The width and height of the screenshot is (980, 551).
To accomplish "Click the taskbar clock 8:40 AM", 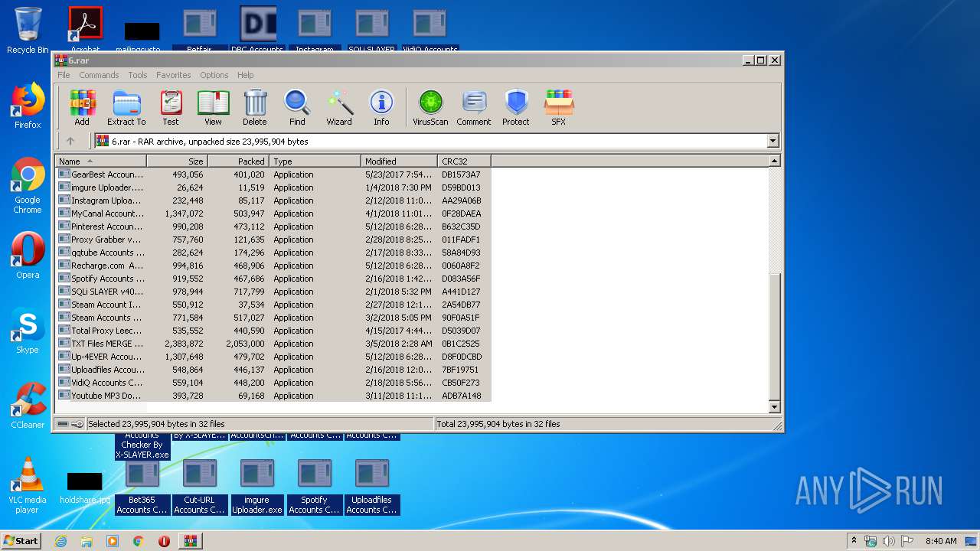I will (x=941, y=541).
